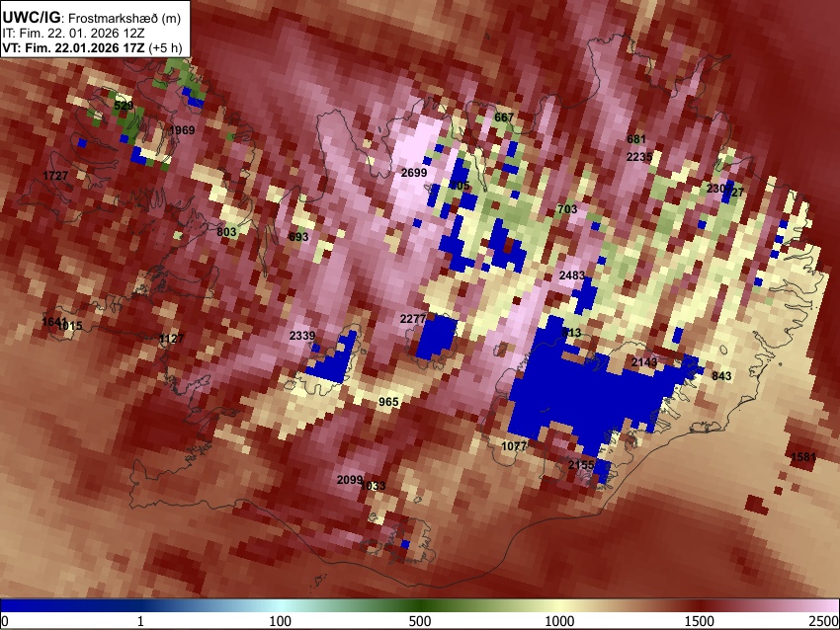The height and width of the screenshot is (630, 840).
Task: Click the map value 529
Action: coord(124,106)
